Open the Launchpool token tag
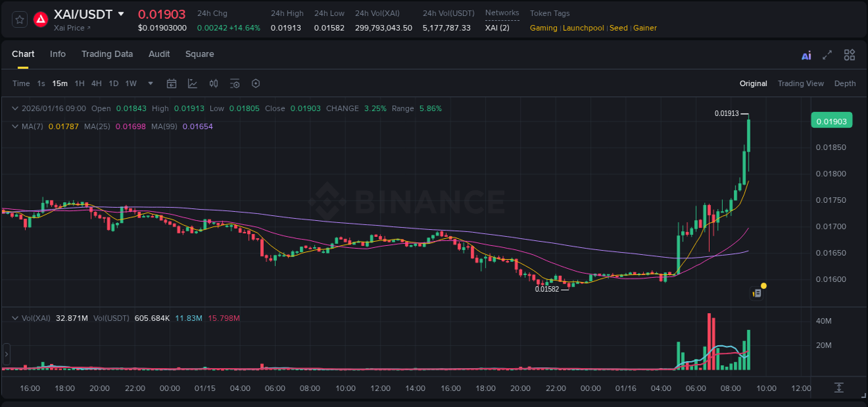868x407 pixels. 583,28
